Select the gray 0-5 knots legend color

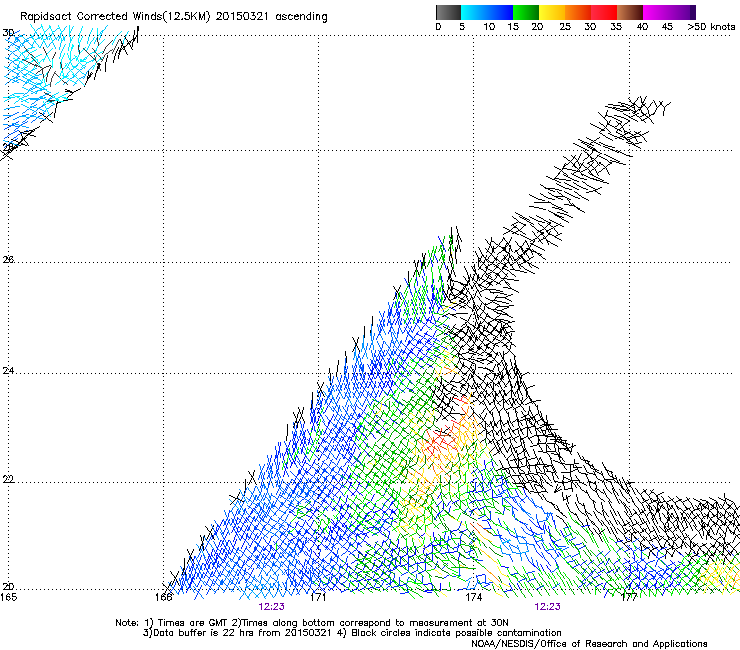pyautogui.click(x=448, y=12)
